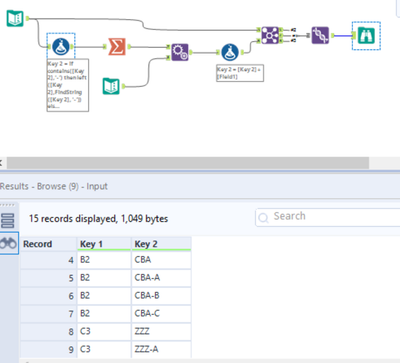Select cell CBA-A in Key 2 column
The image size is (400, 363).
pos(161,278)
